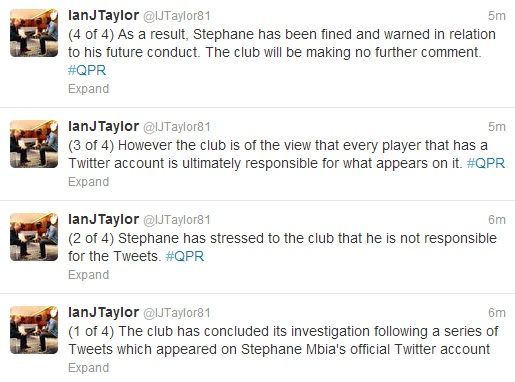Open avatar on the 4 of 4 tweet

pos(34,33)
